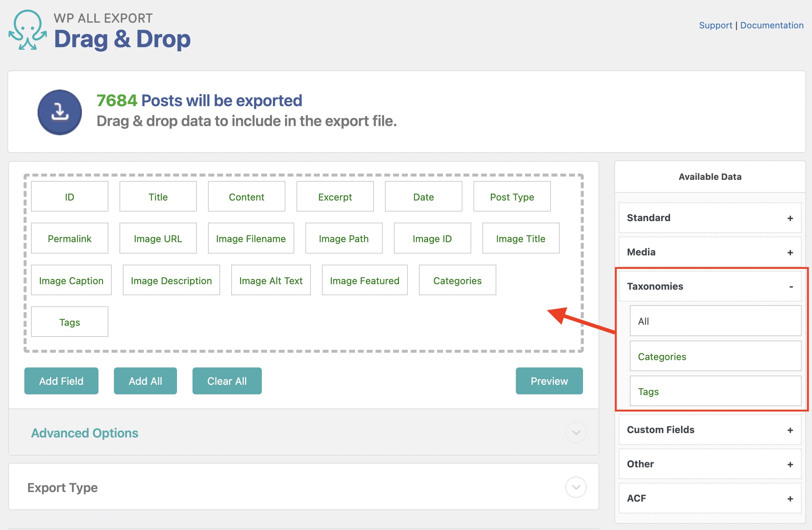Screen dimensions: 812x530
Task: Collapse Taxonomies with the minus icon
Action: coord(791,287)
